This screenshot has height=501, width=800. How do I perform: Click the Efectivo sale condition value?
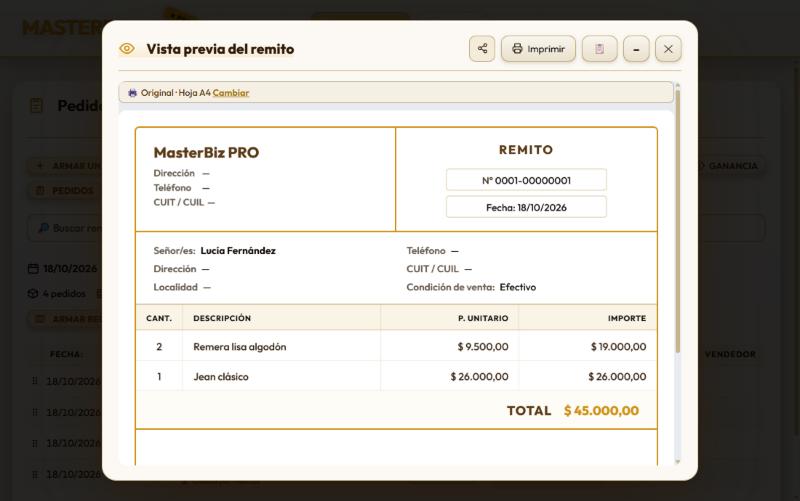tap(517, 287)
